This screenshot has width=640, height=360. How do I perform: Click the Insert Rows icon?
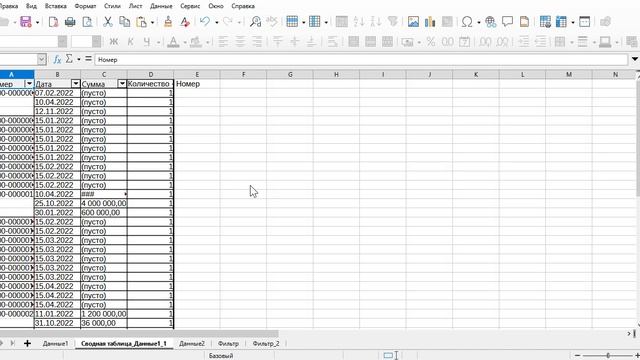(x=292, y=22)
